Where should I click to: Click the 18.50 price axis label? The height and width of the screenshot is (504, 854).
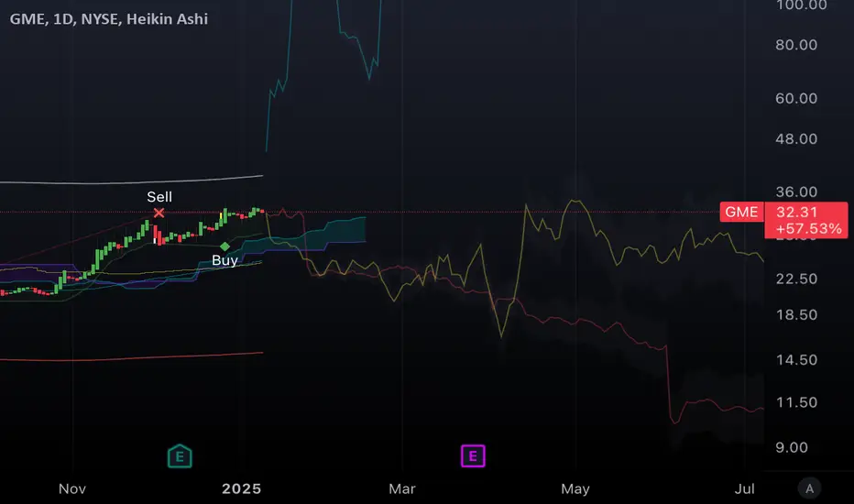[x=796, y=314]
